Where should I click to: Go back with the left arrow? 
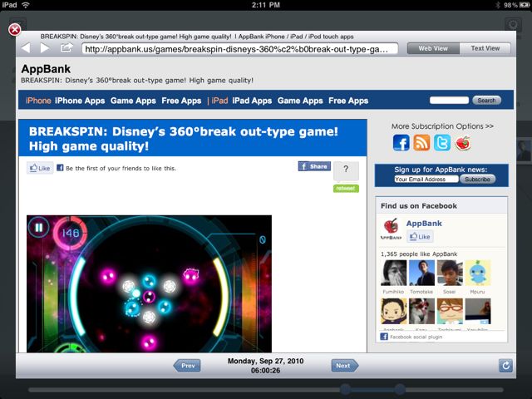point(26,48)
